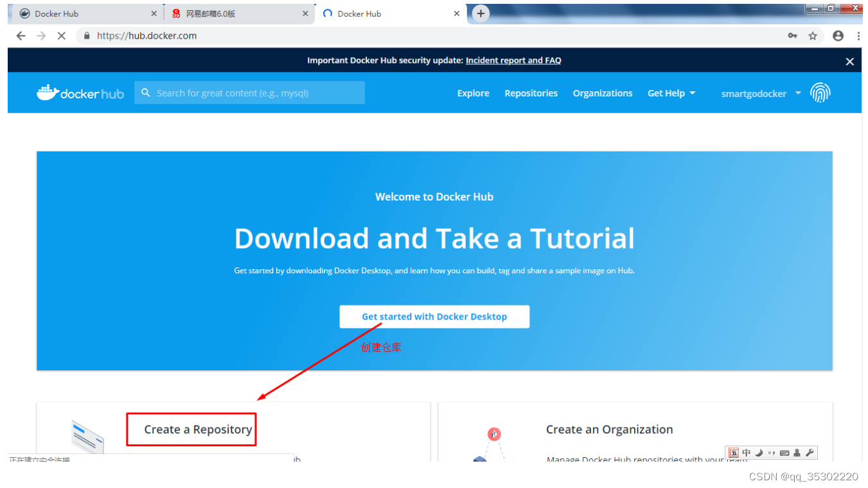The image size is (868, 488).
Task: Click the saved password key icon
Action: pos(792,36)
